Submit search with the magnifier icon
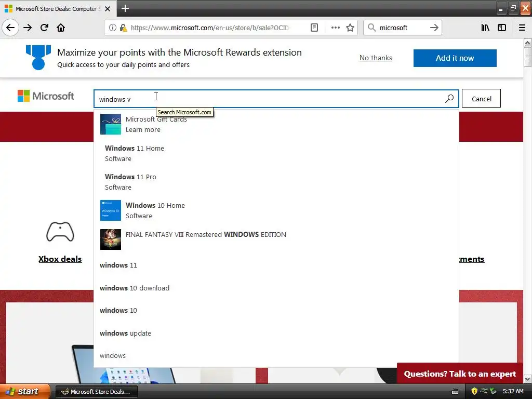Viewport: 532px width, 399px height. pos(449,99)
